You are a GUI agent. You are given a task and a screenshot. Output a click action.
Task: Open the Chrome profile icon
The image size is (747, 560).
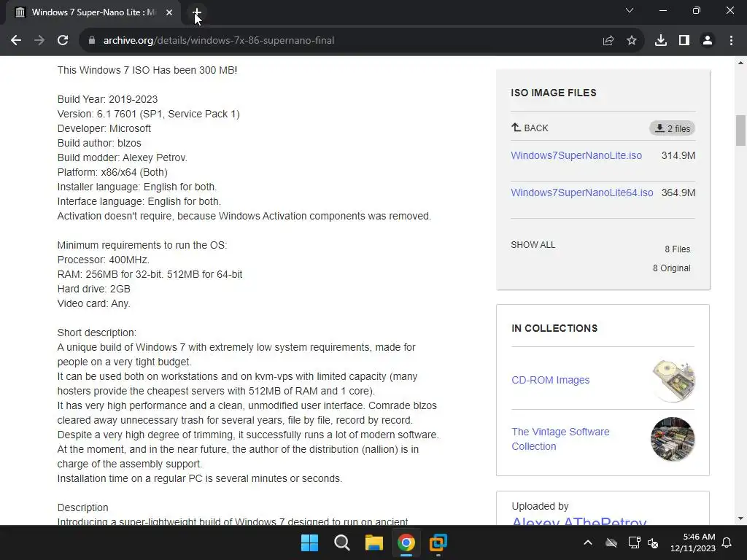(708, 41)
